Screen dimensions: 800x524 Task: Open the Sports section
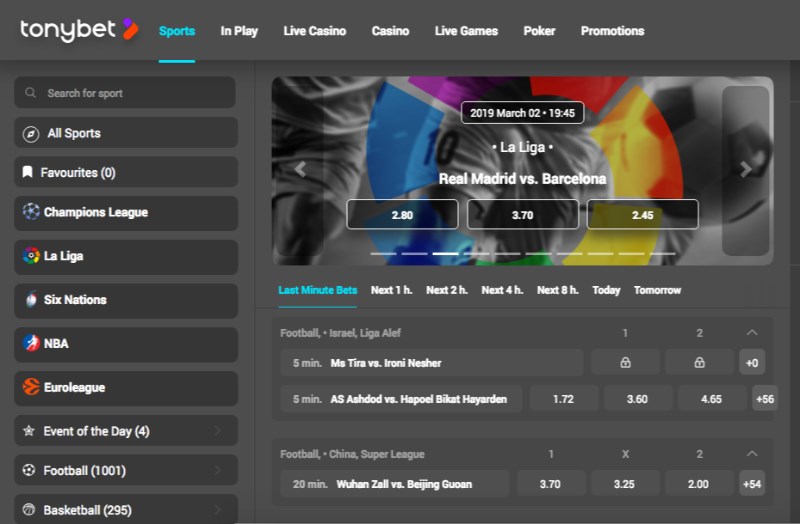click(177, 31)
